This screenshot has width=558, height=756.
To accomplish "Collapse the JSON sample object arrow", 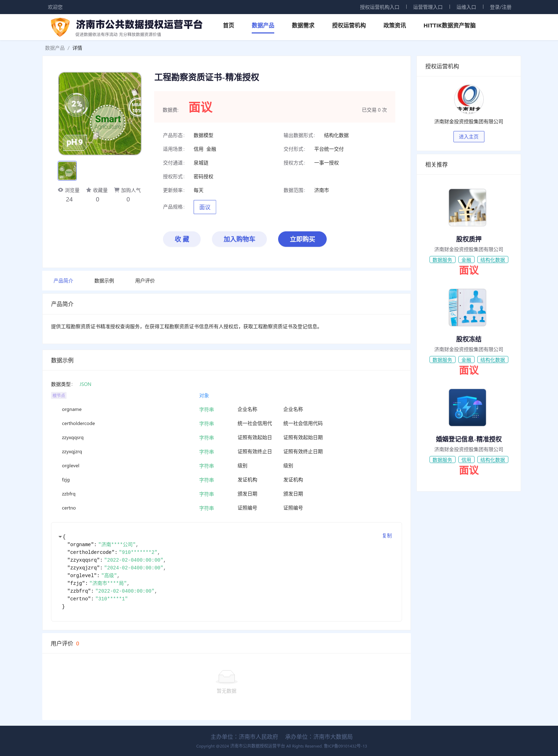I will pos(60,537).
